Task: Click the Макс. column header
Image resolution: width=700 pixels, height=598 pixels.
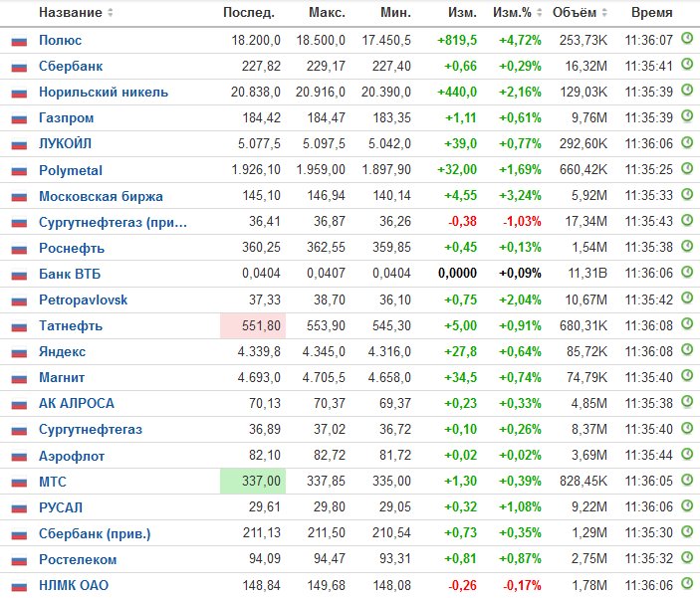Action: click(x=327, y=13)
